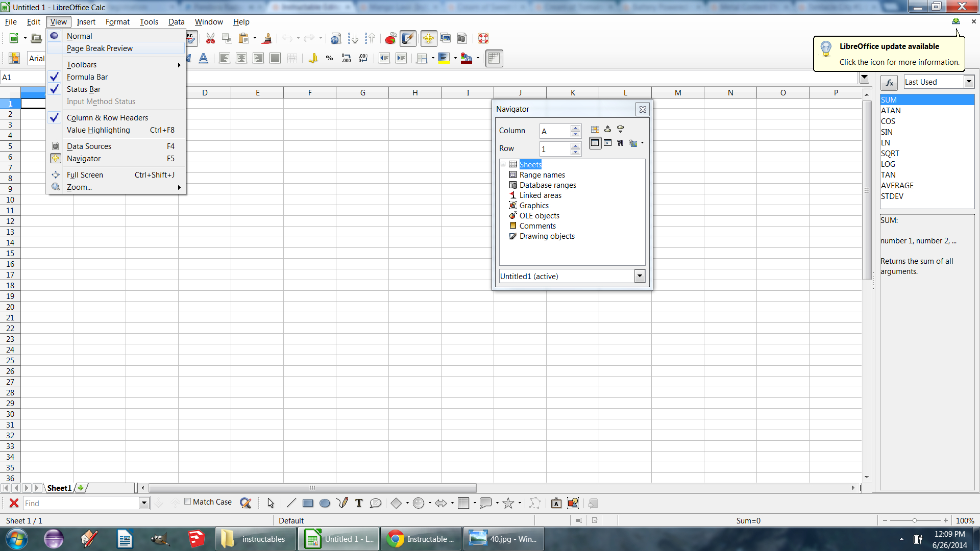Sort descending with toolbar icon
980x551 pixels.
(x=370, y=38)
